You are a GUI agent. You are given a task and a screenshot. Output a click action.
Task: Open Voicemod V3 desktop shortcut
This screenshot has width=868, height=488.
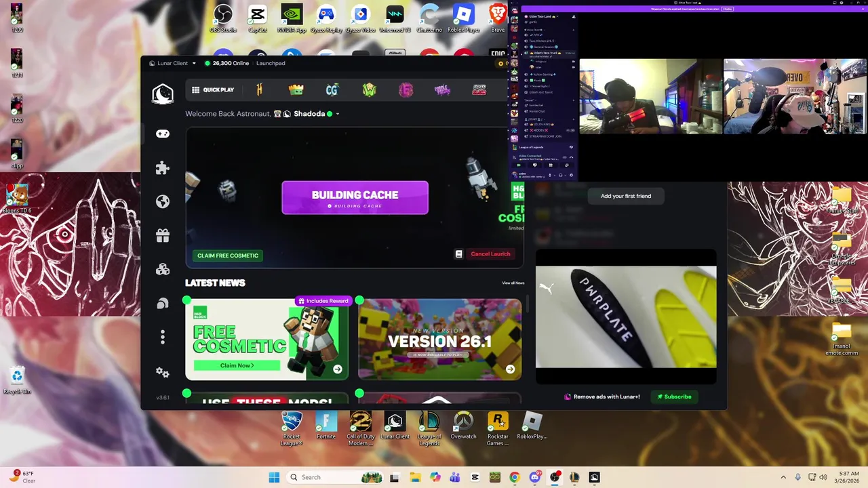[x=395, y=19]
